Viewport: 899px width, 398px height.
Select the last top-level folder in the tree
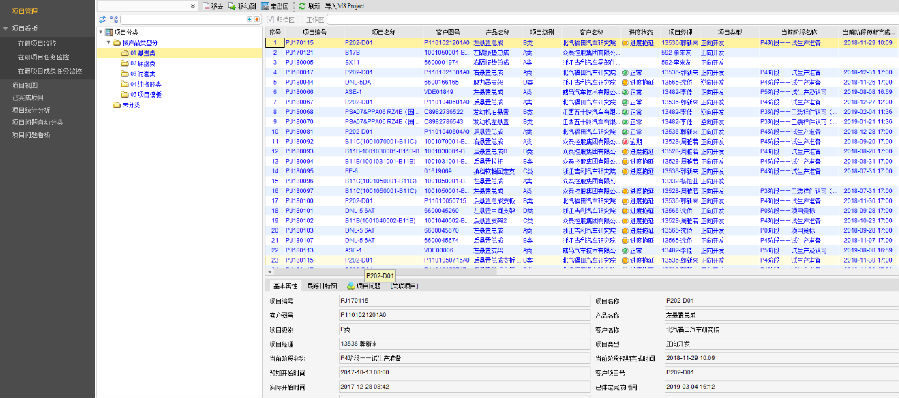[127, 105]
